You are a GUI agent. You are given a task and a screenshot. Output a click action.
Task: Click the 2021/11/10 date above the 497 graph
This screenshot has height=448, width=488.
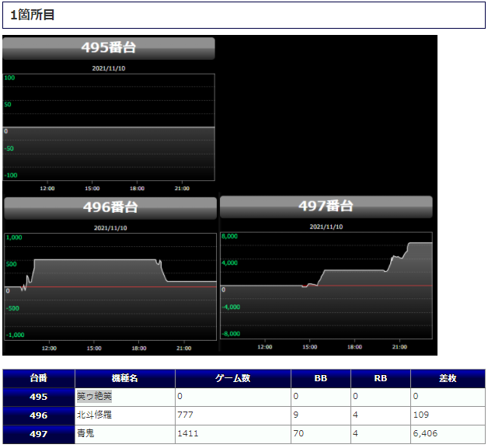326,227
